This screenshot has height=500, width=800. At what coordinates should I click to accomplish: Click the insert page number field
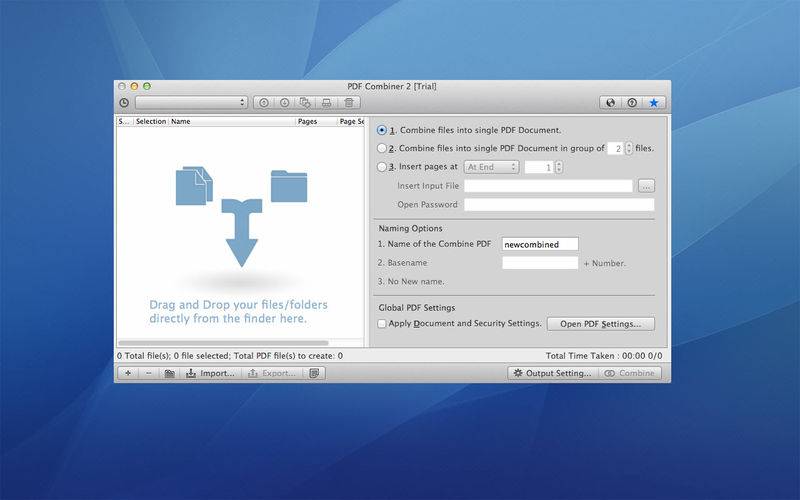pyautogui.click(x=539, y=167)
